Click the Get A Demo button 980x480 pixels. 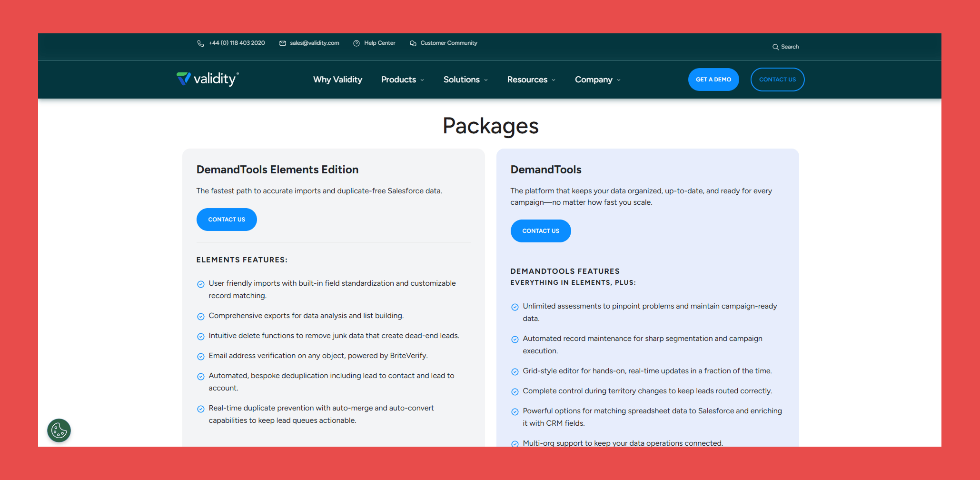click(713, 80)
